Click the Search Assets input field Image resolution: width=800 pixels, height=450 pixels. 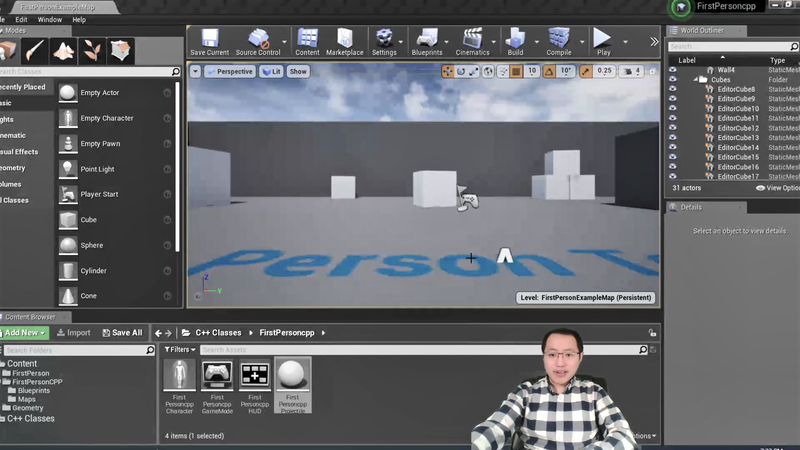420,349
